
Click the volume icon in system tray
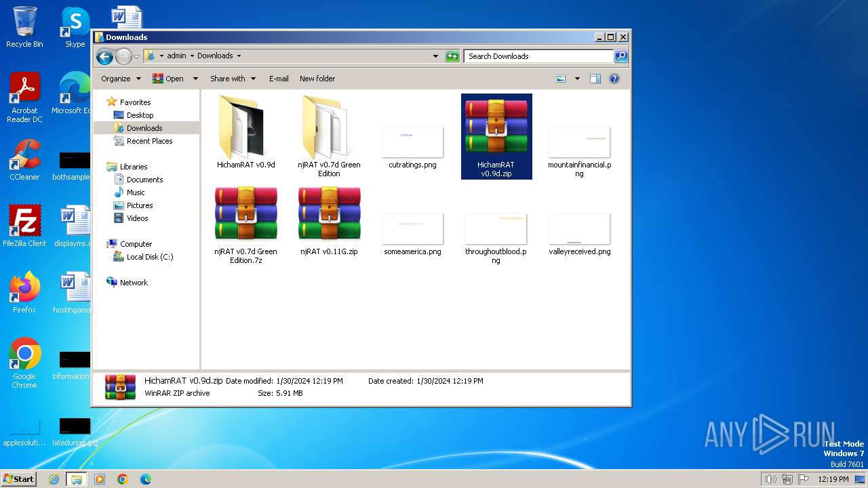[770, 479]
